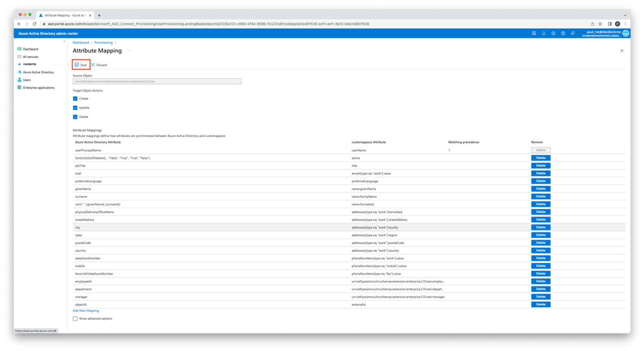The height and width of the screenshot is (351, 644).
Task: Send feedback using the feedback smiley icon
Action: point(573,33)
